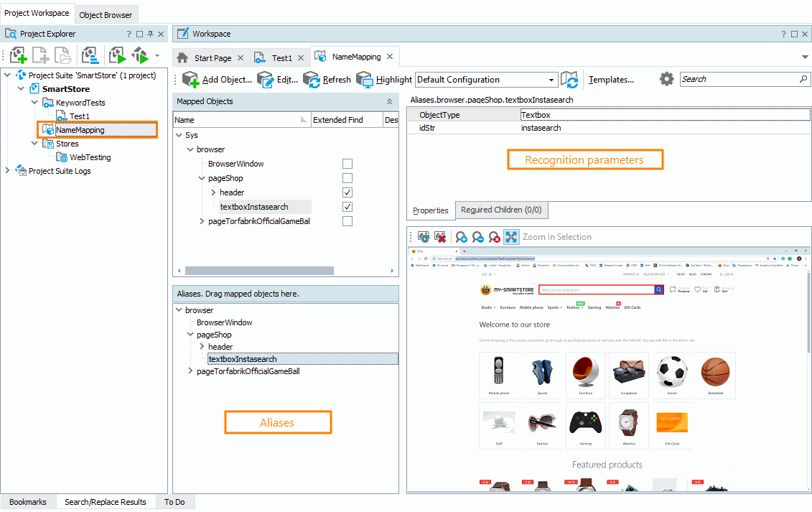The image size is (812, 512).
Task: Check Extended Find for pageTorfabrikOfficialGameBall
Action: [347, 221]
